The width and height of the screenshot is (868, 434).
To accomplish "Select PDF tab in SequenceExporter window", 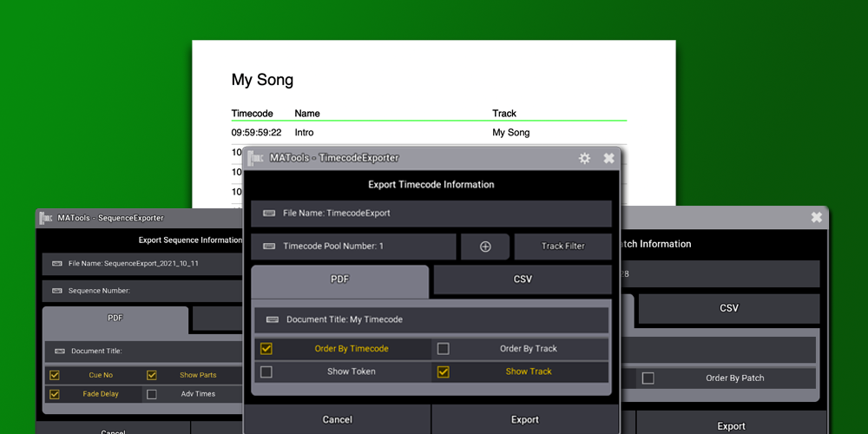I will point(115,319).
